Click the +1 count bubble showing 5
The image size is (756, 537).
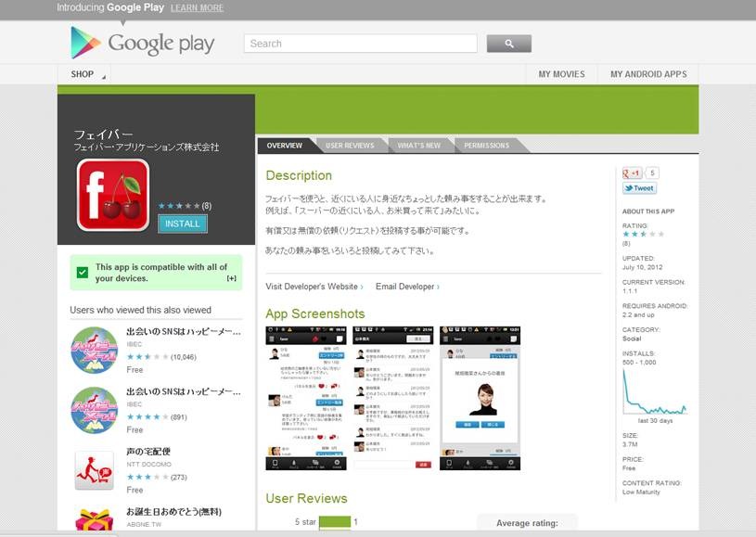pyautogui.click(x=652, y=173)
